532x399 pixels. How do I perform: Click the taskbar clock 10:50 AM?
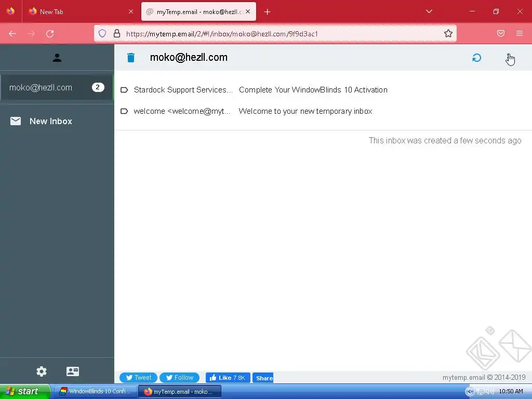coord(511,391)
